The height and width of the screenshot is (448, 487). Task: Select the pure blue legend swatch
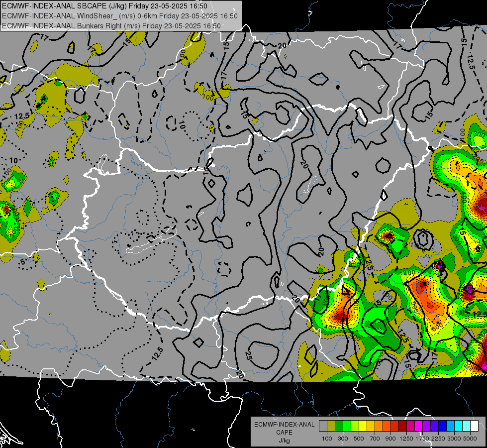coord(443,426)
